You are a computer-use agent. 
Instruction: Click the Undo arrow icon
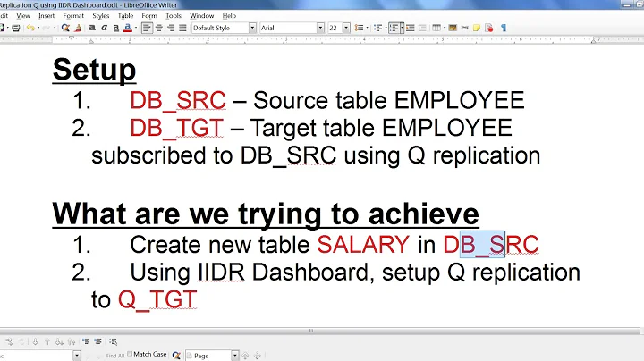click(30, 28)
